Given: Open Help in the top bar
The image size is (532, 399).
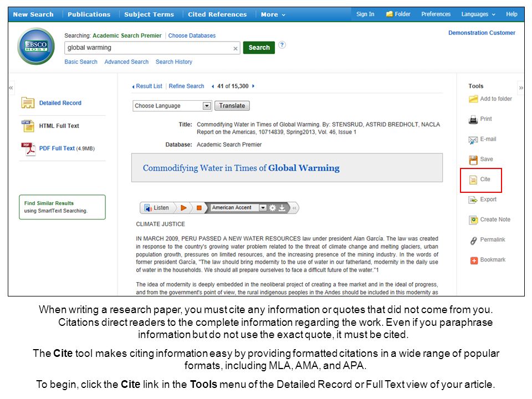Looking at the screenshot, I should pos(511,14).
